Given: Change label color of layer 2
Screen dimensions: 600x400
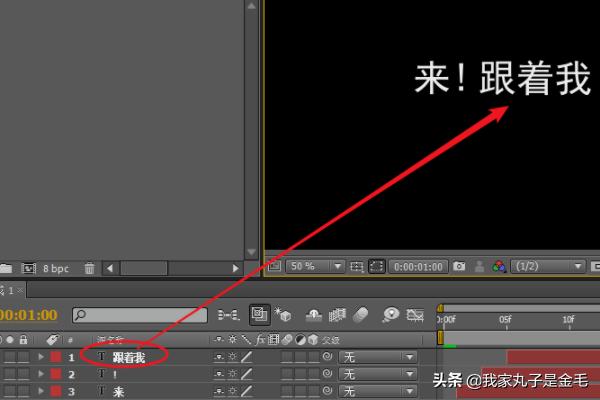Looking at the screenshot, I should point(56,374).
